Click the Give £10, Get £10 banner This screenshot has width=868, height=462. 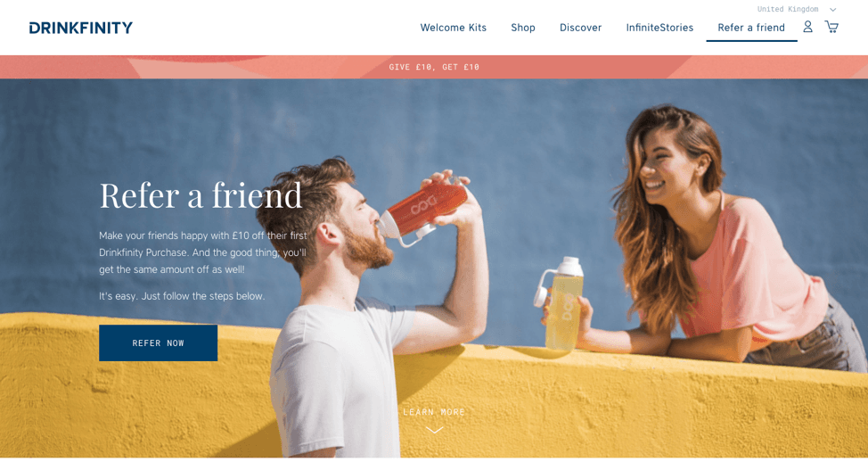pyautogui.click(x=434, y=67)
